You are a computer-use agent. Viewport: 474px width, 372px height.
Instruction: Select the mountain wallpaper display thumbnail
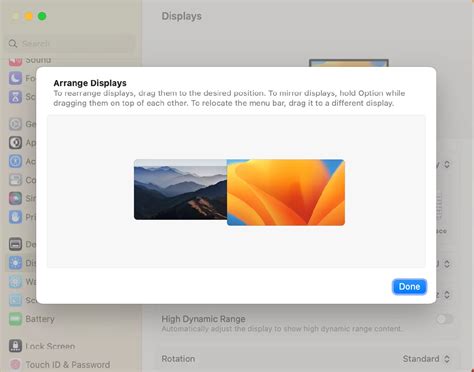click(180, 189)
